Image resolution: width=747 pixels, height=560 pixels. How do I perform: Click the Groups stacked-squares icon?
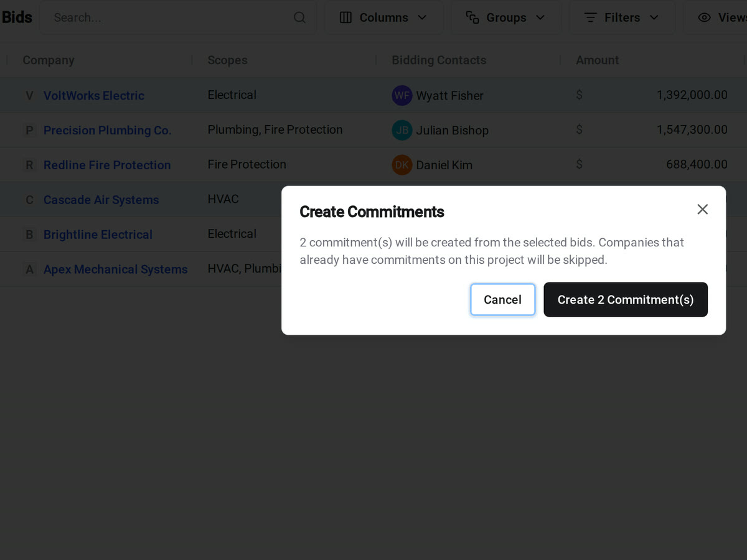[472, 17]
